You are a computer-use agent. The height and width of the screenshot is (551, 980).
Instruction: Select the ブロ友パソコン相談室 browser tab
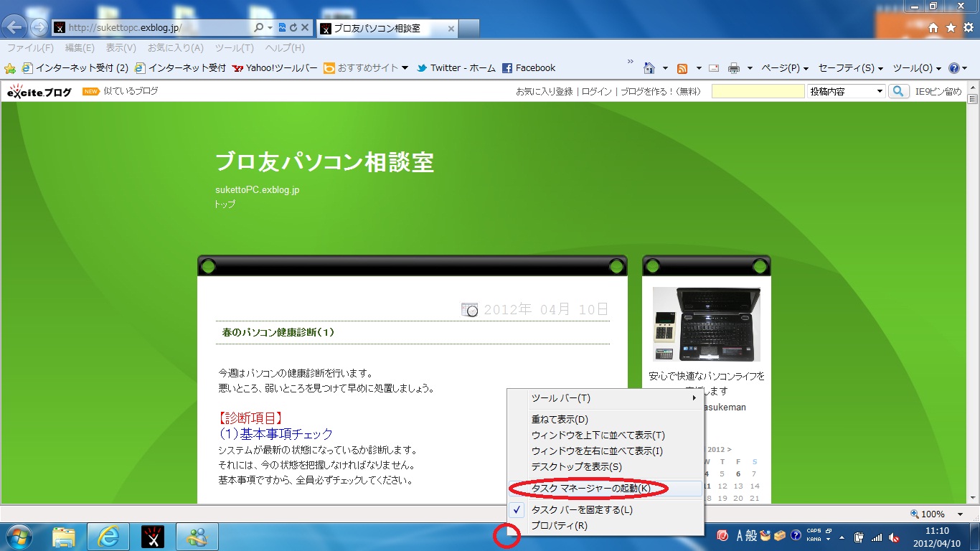tap(387, 29)
